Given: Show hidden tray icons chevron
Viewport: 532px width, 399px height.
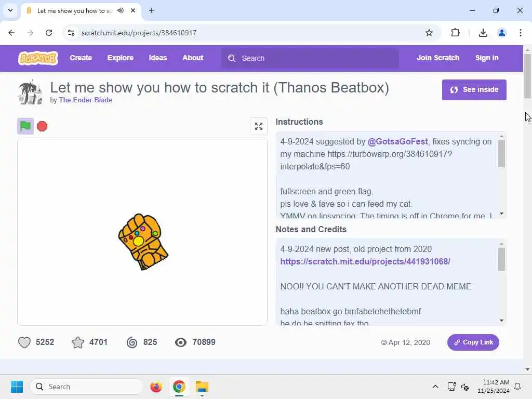Looking at the screenshot, I should tap(435, 387).
